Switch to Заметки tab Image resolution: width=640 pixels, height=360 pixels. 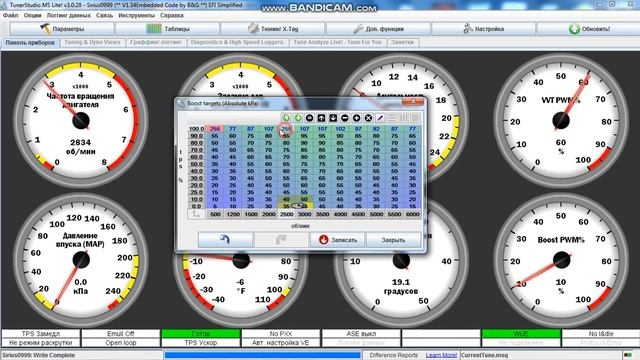coord(402,42)
